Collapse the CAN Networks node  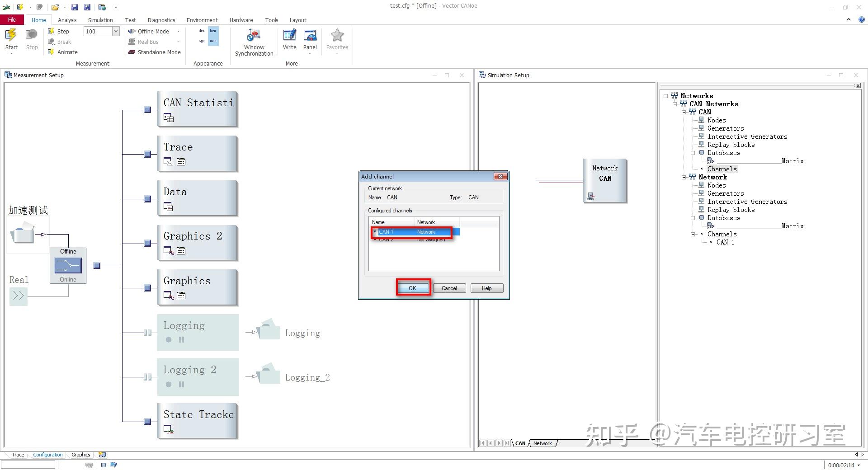pyautogui.click(x=675, y=104)
